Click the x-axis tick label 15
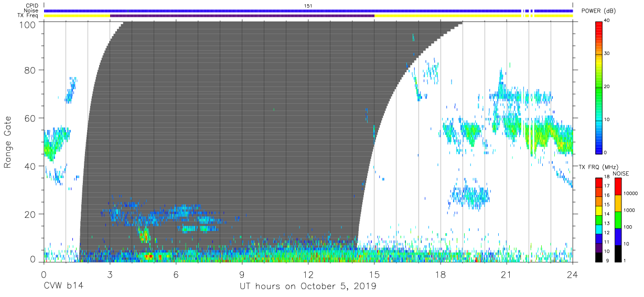The image size is (644, 297). click(374, 274)
